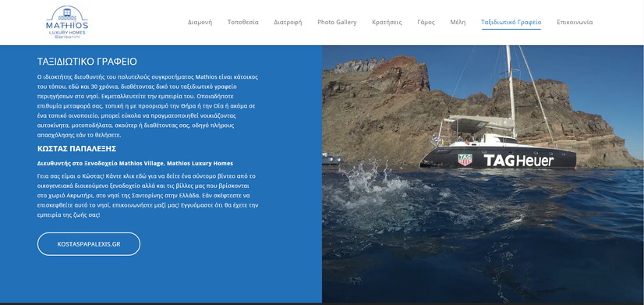Click the ΚΩΣΤΑΣ ΠΑΠΑΛΕΞΗΣ heading

[77, 149]
